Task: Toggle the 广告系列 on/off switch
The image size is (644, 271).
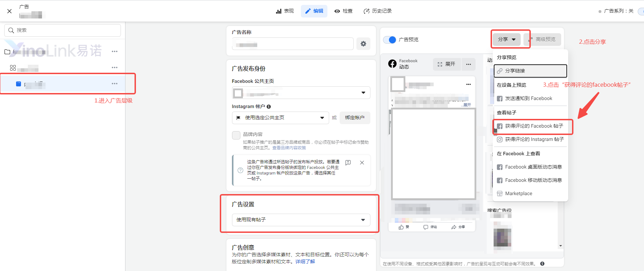Action: (641, 11)
